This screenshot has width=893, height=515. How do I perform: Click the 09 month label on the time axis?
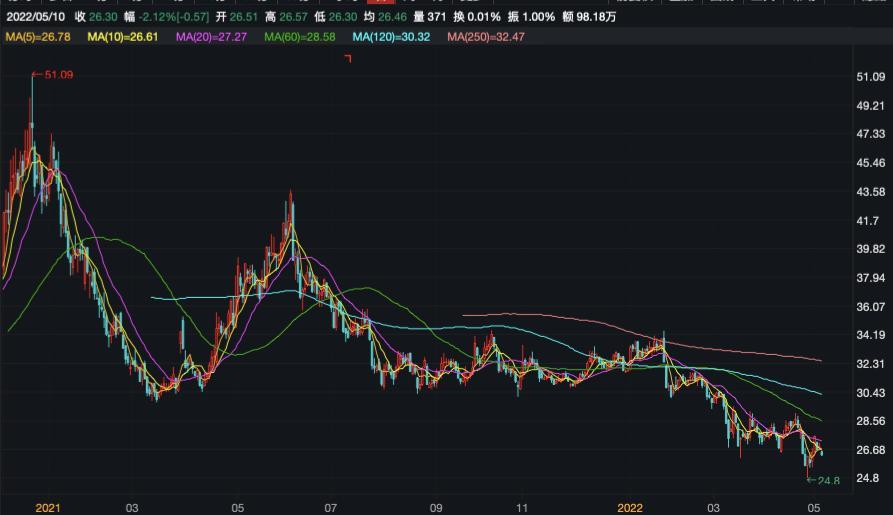(x=435, y=507)
